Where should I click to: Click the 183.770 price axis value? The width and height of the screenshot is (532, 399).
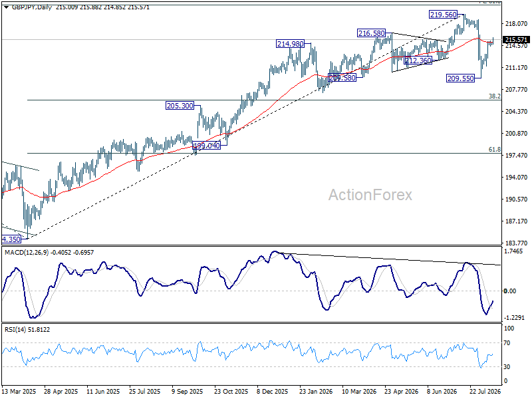(516, 243)
